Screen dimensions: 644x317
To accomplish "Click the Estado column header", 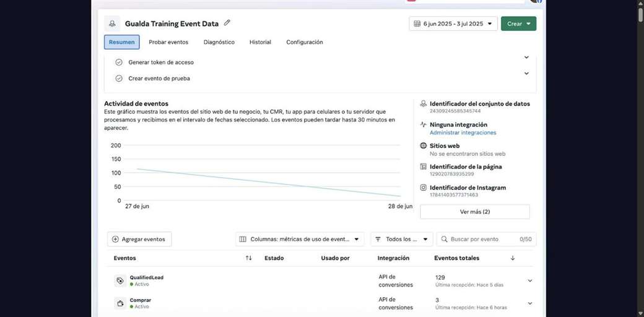I will pos(274,258).
